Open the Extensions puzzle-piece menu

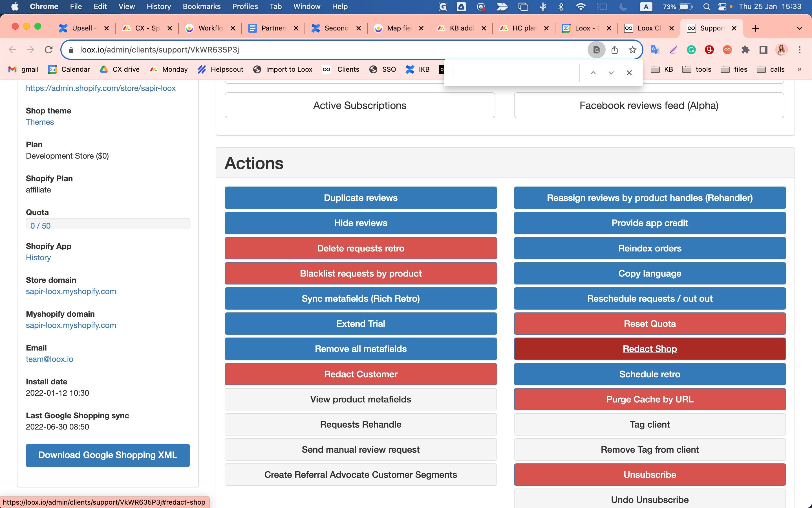(x=745, y=50)
